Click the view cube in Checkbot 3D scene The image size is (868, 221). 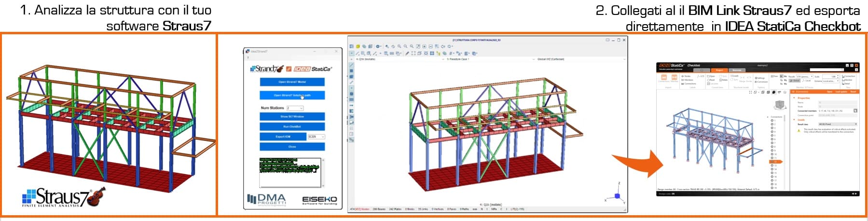point(780,105)
